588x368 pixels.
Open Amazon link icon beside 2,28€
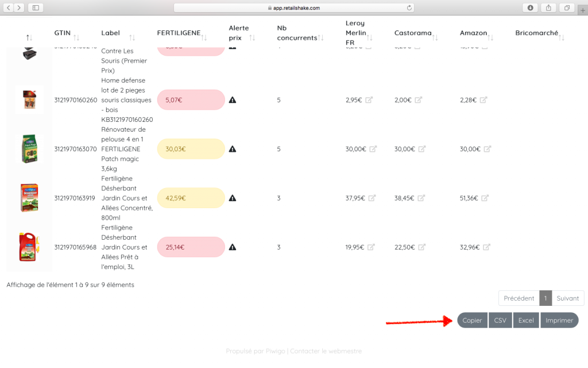[x=483, y=100]
